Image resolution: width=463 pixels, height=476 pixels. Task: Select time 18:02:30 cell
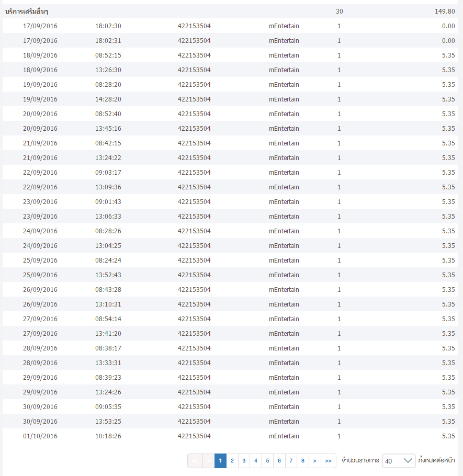(x=108, y=26)
